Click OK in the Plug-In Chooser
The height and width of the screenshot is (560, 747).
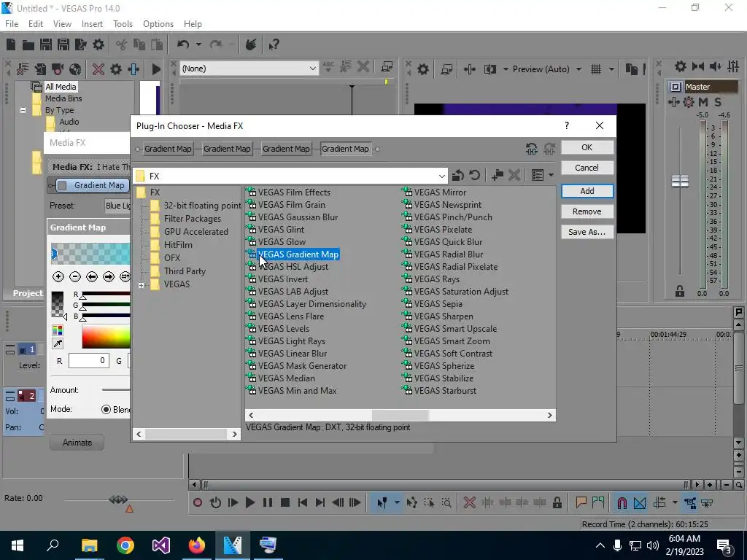[587, 147]
